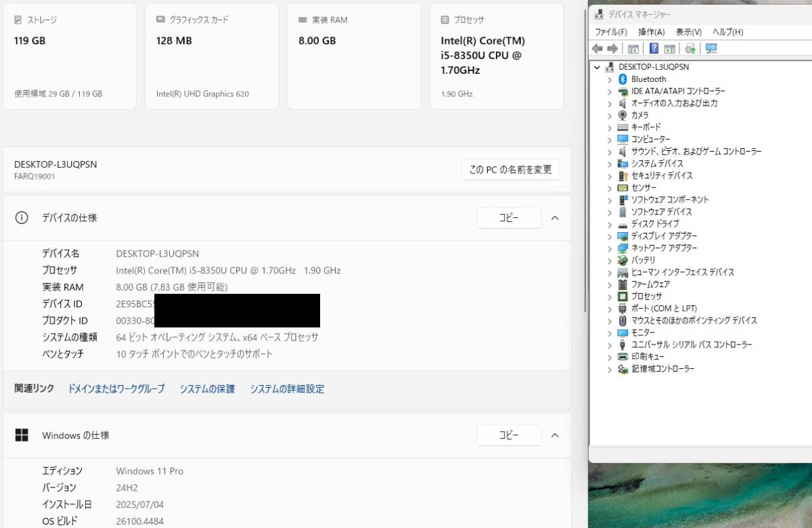Click the 2025/07/04 install date value

(x=139, y=504)
